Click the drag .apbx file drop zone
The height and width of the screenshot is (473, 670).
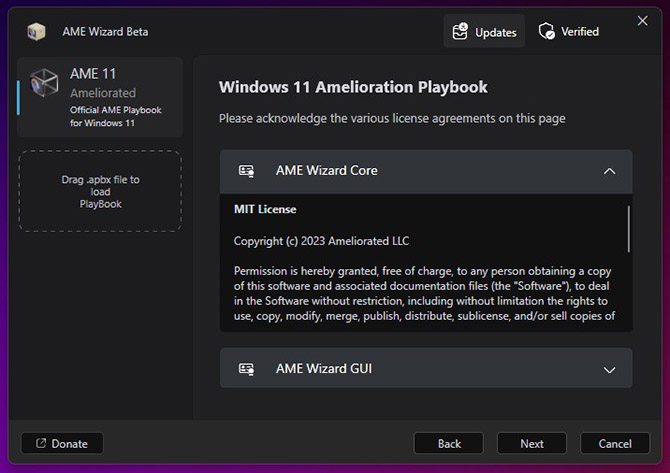[100, 191]
